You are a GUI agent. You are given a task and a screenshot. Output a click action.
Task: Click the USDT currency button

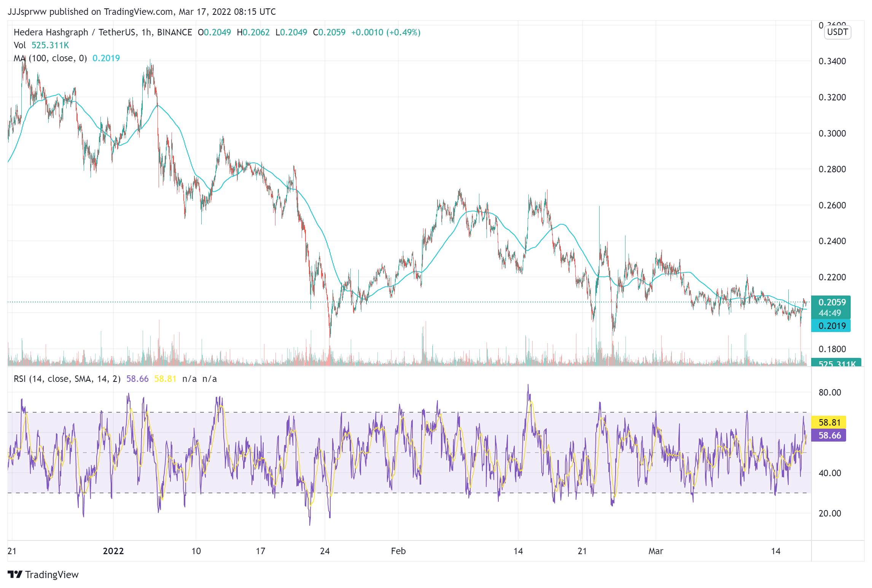pyautogui.click(x=837, y=32)
